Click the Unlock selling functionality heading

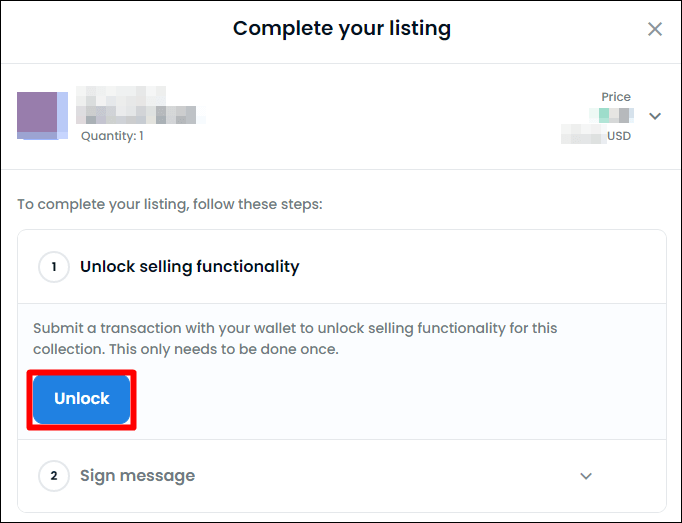[190, 267]
